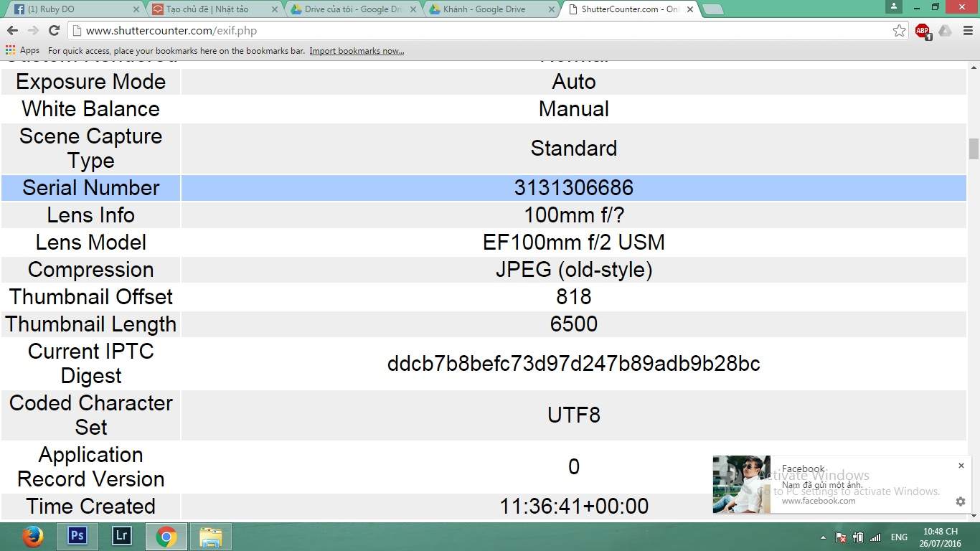Open the Chrome menu hamburger icon
The image size is (980, 551).
967,31
